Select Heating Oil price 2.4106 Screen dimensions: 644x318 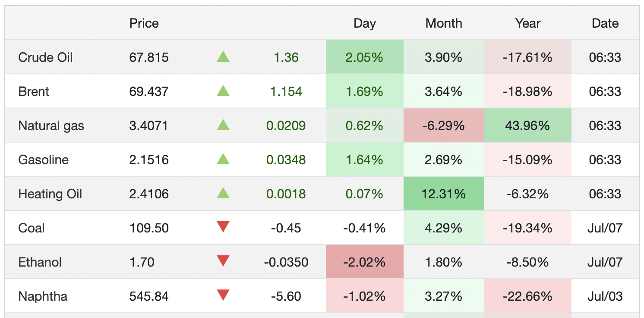click(148, 194)
